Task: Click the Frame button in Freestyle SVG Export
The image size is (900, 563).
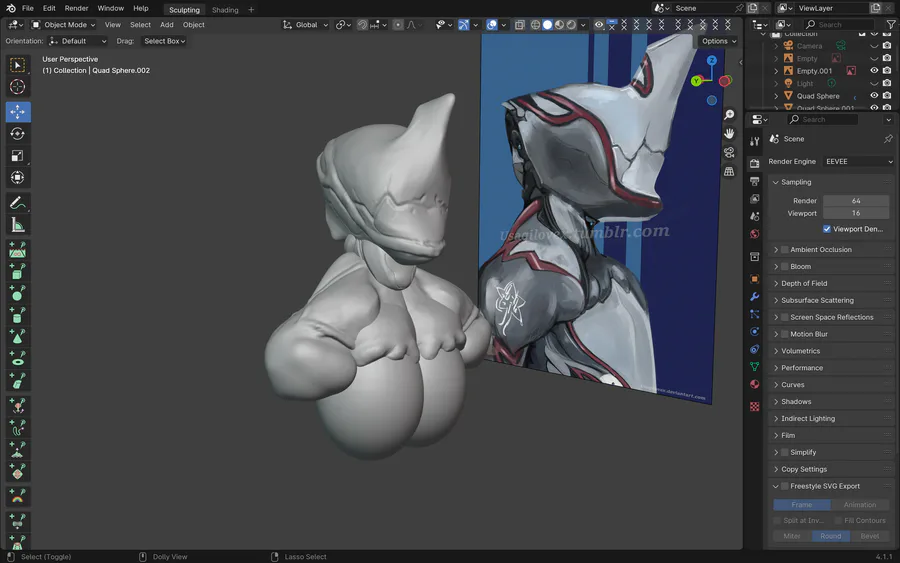Action: pos(802,504)
